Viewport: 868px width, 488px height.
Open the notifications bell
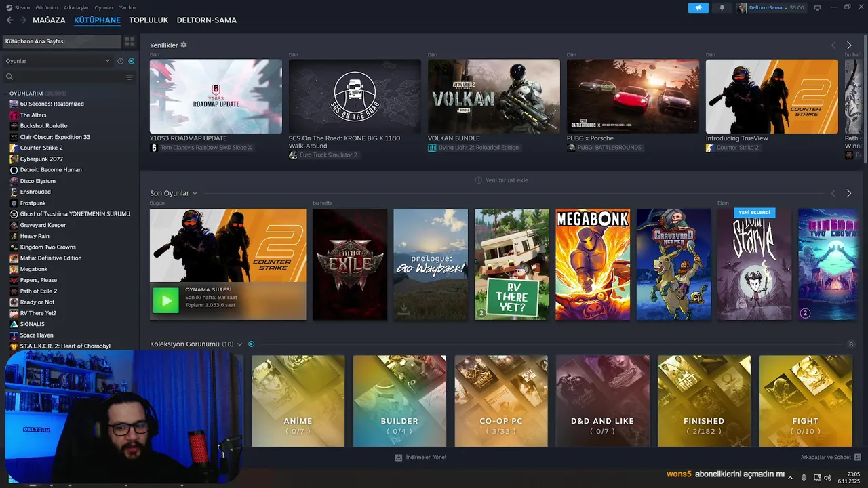pos(722,7)
